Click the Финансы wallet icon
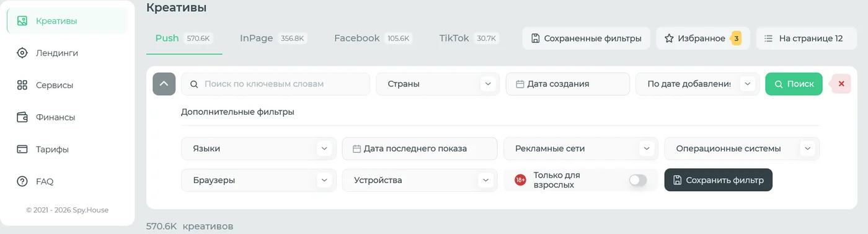 [x=22, y=117]
